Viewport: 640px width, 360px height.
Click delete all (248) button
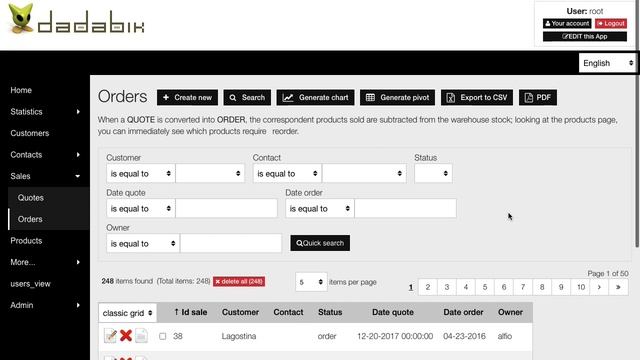[239, 282]
